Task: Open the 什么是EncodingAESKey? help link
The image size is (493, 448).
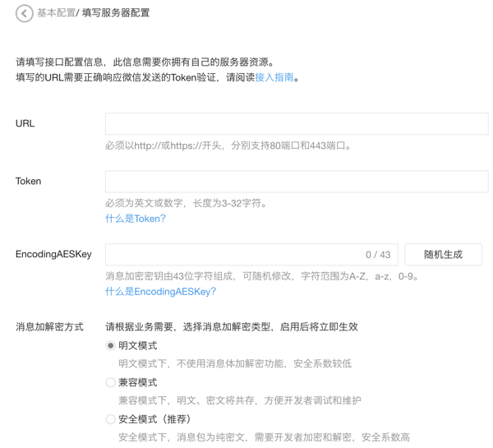Action: click(161, 291)
